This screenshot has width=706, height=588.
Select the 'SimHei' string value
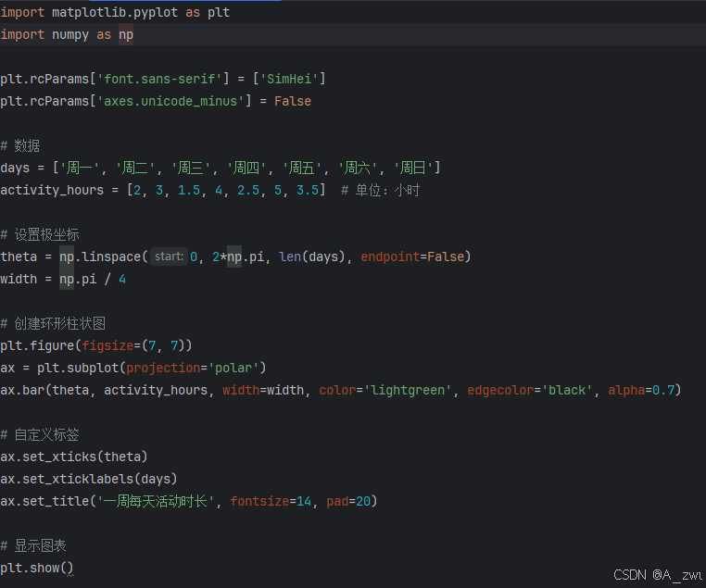click(x=289, y=80)
